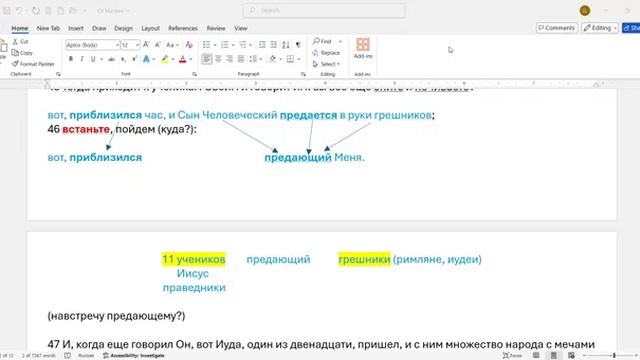Click the Replace command
The width and height of the screenshot is (640, 360).
click(x=326, y=53)
